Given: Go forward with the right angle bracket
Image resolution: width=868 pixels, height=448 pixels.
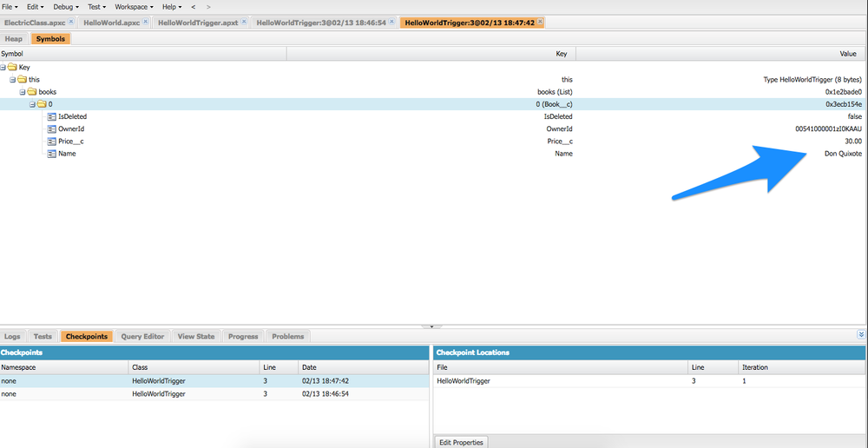Looking at the screenshot, I should [x=208, y=7].
